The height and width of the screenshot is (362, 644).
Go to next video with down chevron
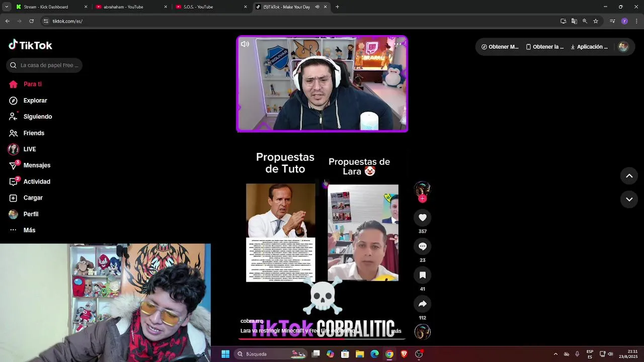tap(629, 200)
